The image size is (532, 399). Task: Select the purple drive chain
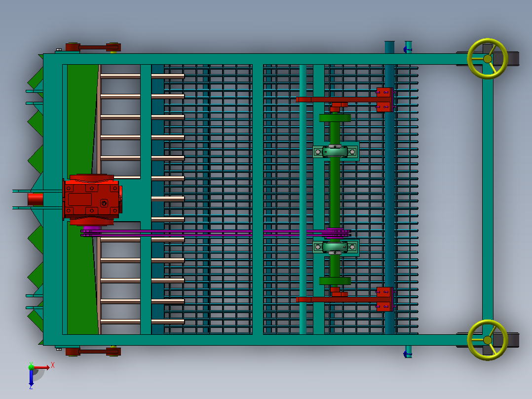point(216,233)
